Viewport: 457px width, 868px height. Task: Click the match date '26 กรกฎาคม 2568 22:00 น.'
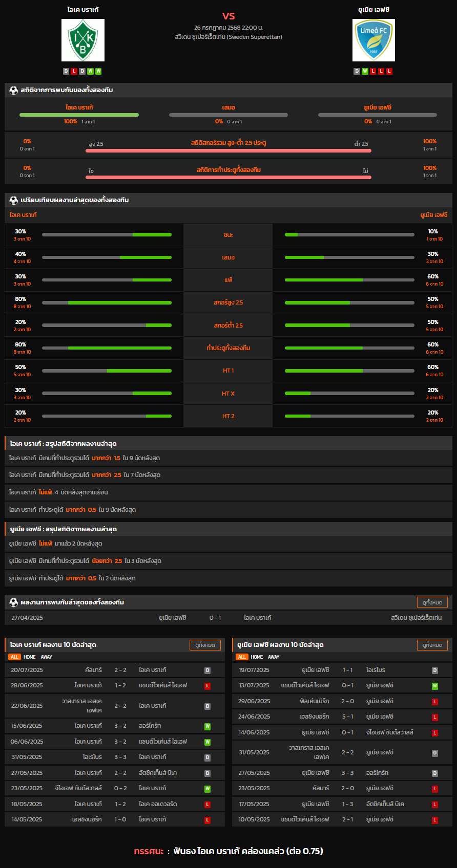(x=228, y=27)
